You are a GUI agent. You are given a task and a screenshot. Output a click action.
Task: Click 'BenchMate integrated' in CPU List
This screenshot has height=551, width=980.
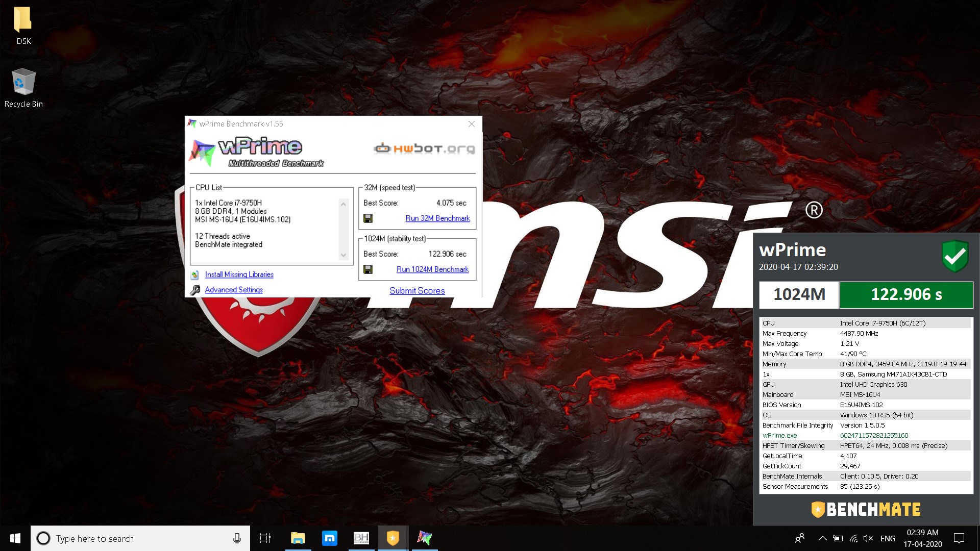point(228,244)
